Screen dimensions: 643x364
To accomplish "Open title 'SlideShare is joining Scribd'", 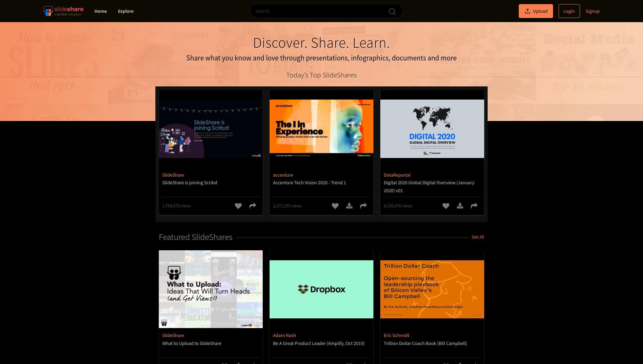I will tap(190, 183).
